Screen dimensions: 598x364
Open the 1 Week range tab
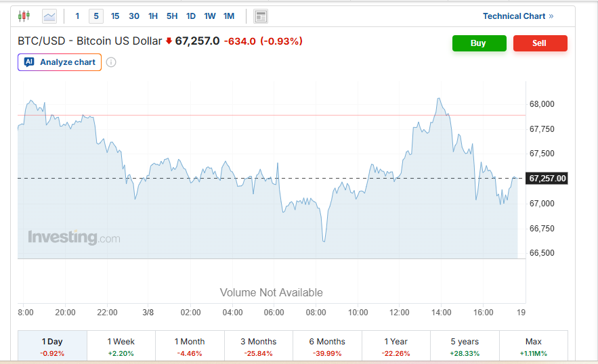(121, 346)
